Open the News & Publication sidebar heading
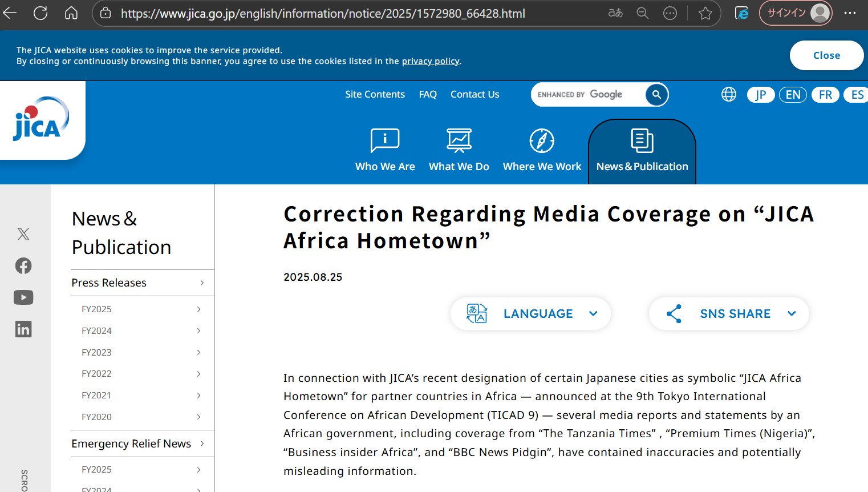This screenshot has width=868, height=492. pyautogui.click(x=121, y=233)
